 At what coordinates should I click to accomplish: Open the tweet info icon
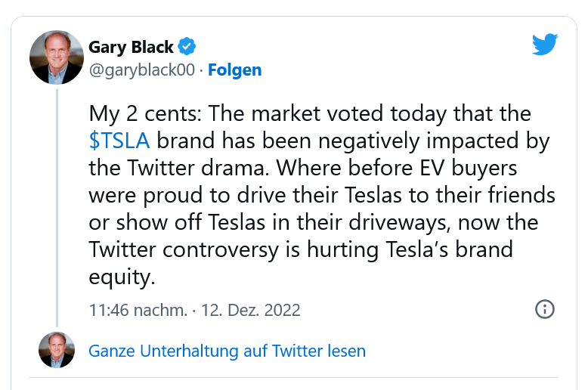click(x=545, y=309)
